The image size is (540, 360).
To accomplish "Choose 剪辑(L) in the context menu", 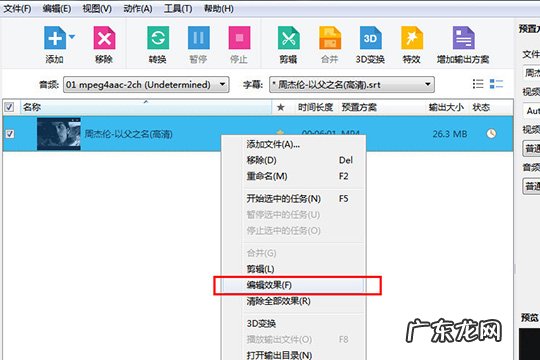I will 293,269.
